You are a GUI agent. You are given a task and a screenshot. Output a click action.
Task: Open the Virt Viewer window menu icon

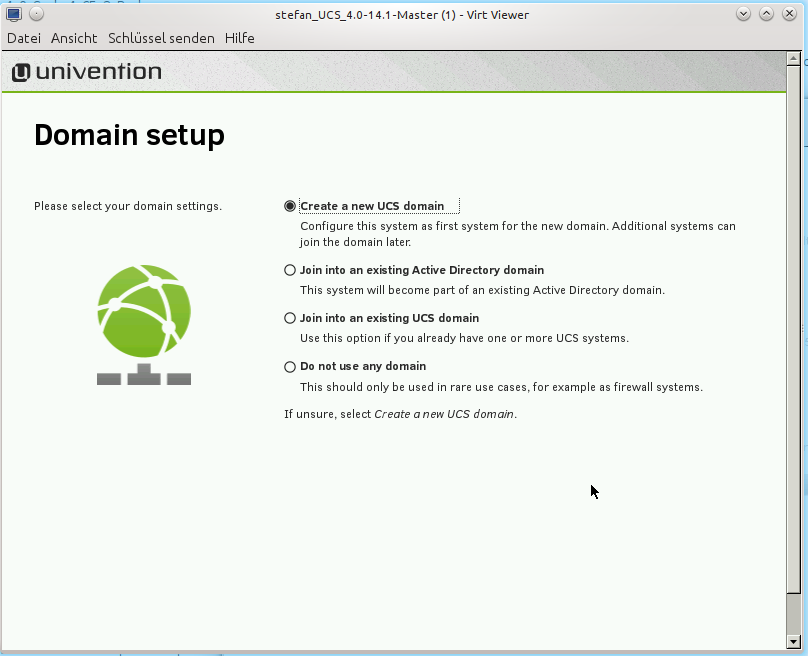14,14
